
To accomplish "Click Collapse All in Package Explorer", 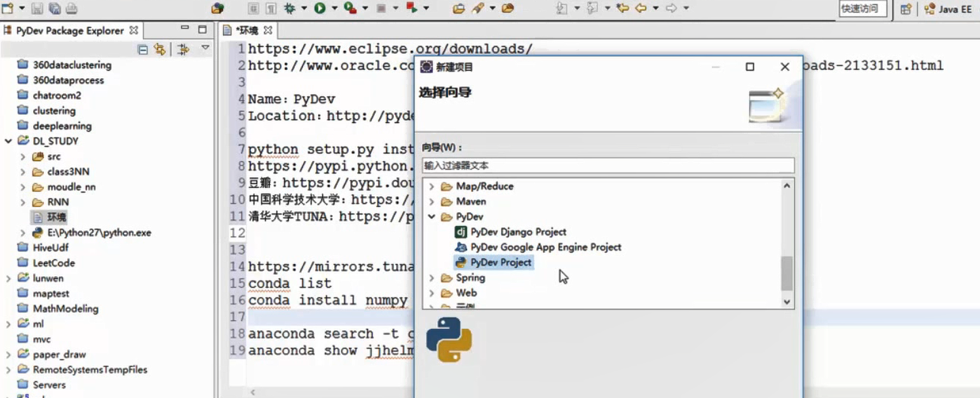I will 143,50.
